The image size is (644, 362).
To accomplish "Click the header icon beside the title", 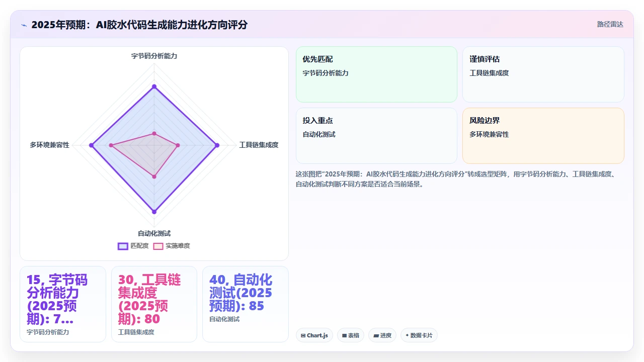I will point(24,25).
